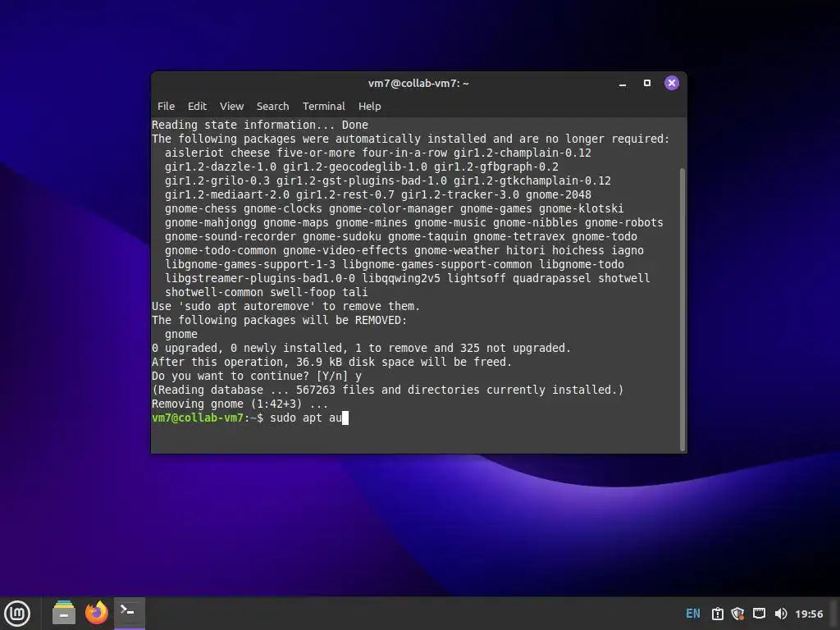Click the package name 'gnome-sound-recorder'

(231, 236)
